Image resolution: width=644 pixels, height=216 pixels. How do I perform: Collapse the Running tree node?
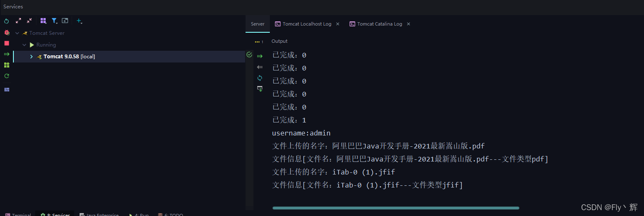(25, 45)
